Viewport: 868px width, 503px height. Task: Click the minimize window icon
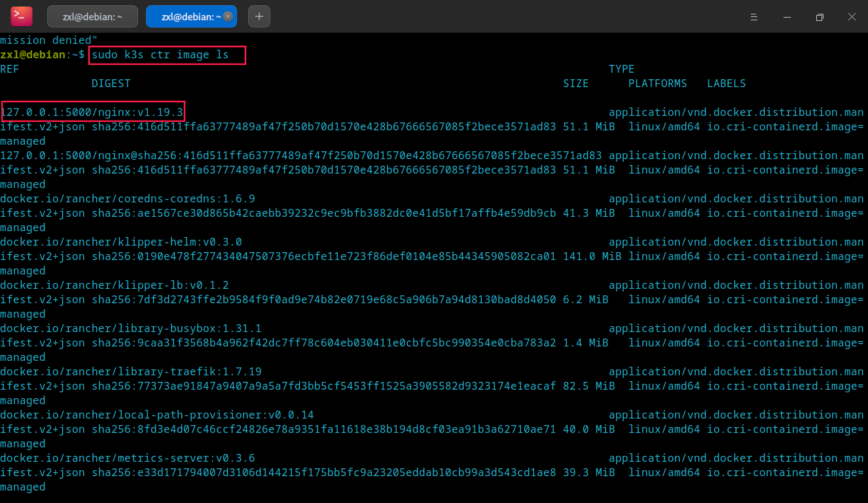[786, 16]
